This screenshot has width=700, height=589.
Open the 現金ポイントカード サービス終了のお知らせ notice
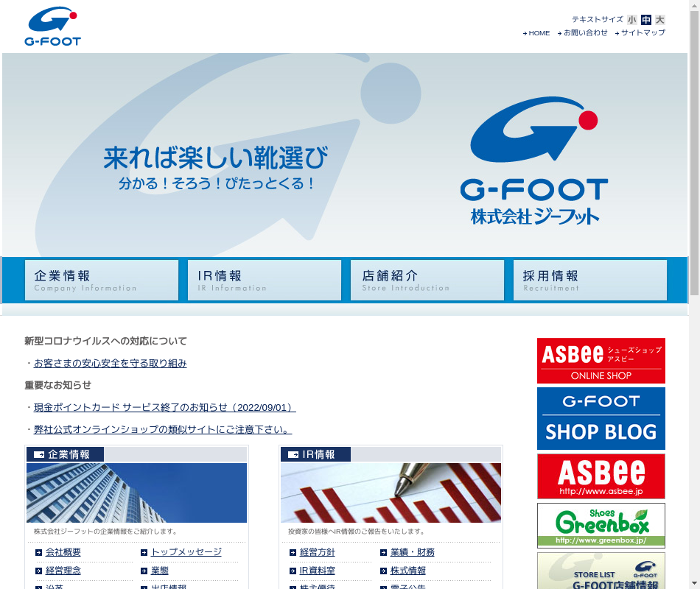tap(165, 407)
